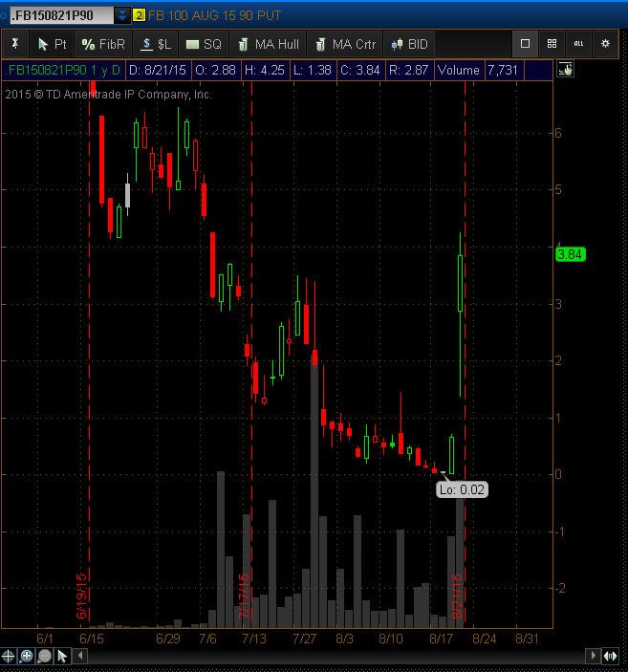The image size is (628, 672).
Task: Switch to single chart layout
Action: (x=525, y=44)
